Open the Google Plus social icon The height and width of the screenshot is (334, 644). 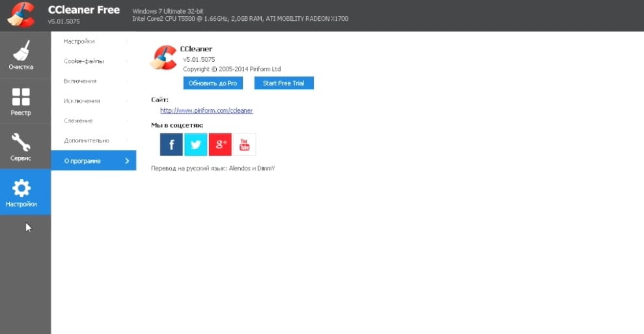220,144
